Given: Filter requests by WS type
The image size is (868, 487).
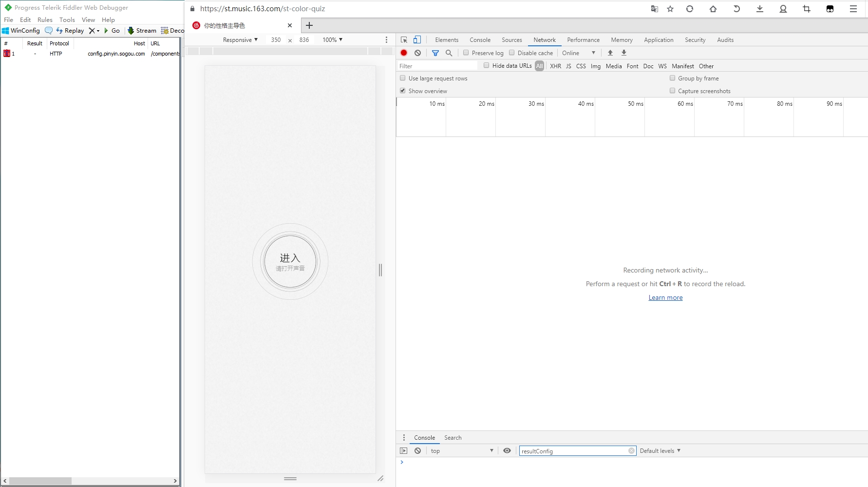Looking at the screenshot, I should 662,66.
